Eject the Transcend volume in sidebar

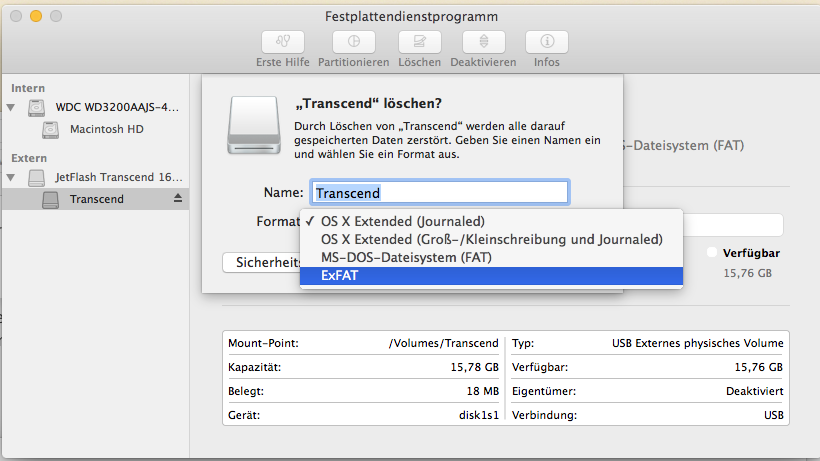tap(178, 199)
